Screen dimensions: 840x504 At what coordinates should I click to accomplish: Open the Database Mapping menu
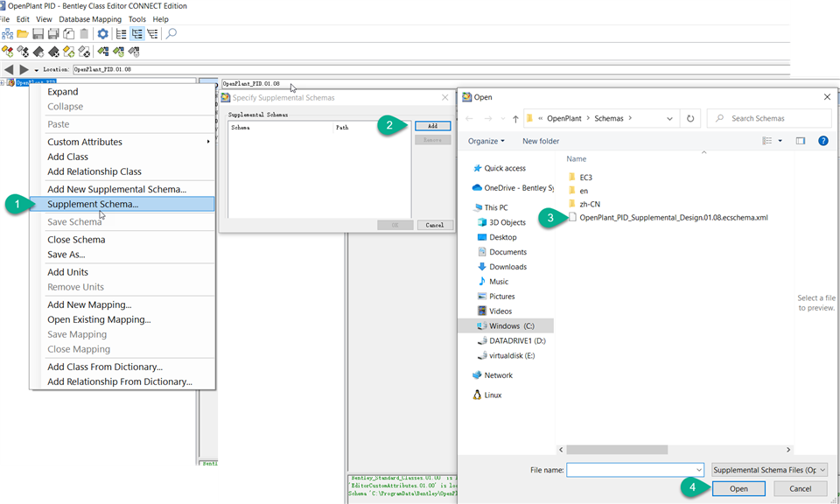[x=89, y=19]
